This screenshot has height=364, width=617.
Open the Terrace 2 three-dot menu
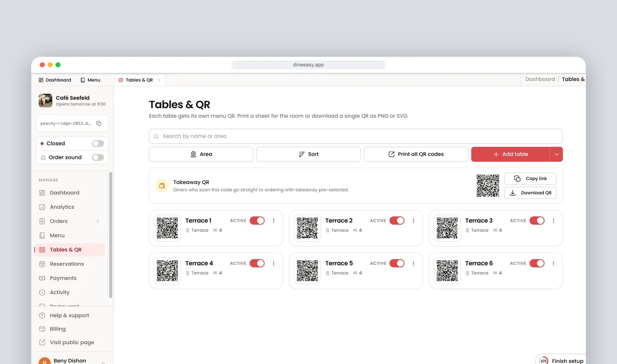tap(413, 221)
